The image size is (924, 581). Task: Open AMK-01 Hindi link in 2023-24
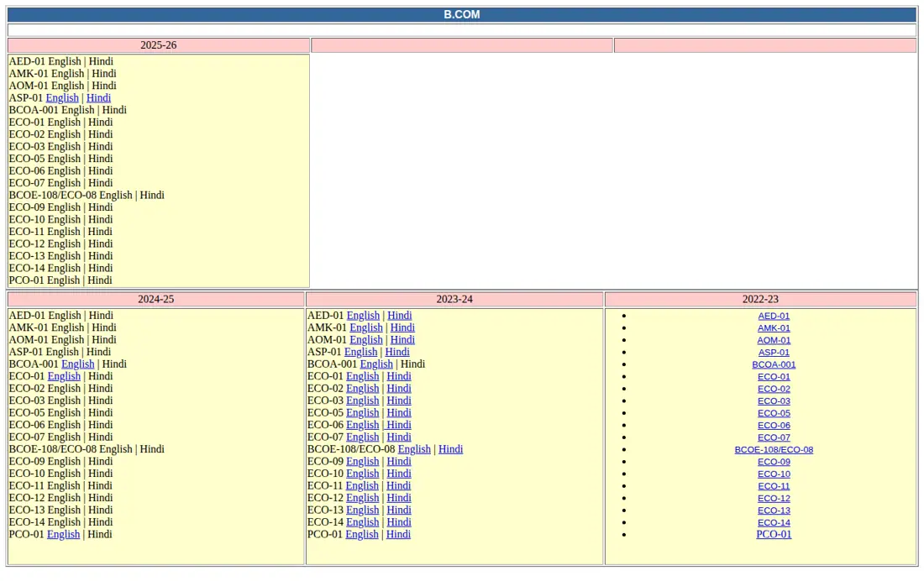[402, 327]
